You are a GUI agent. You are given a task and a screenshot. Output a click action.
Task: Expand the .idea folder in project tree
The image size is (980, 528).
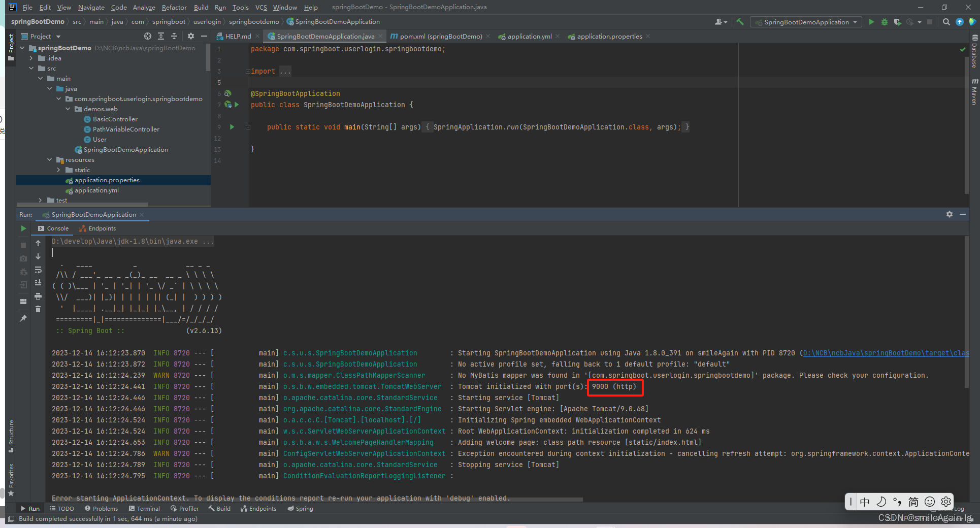[31, 58]
